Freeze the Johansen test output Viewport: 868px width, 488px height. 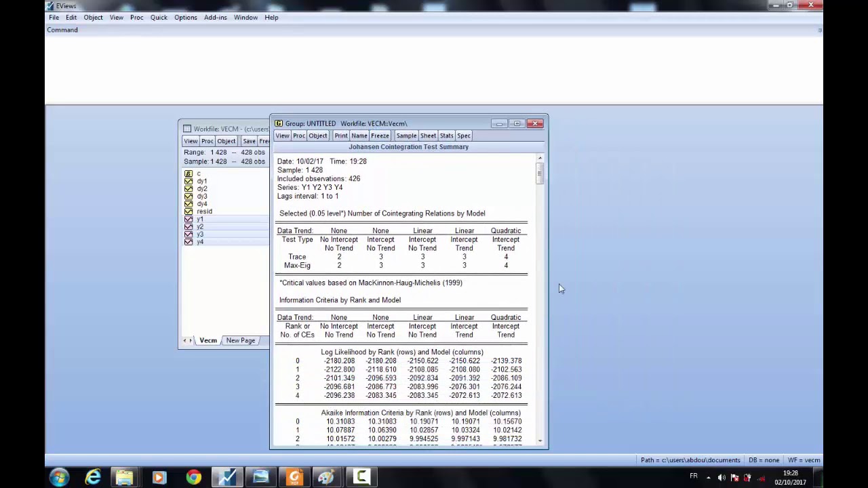tap(380, 136)
